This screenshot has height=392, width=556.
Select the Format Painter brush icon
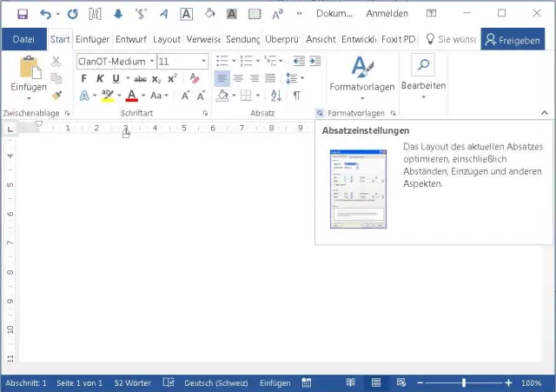56,96
